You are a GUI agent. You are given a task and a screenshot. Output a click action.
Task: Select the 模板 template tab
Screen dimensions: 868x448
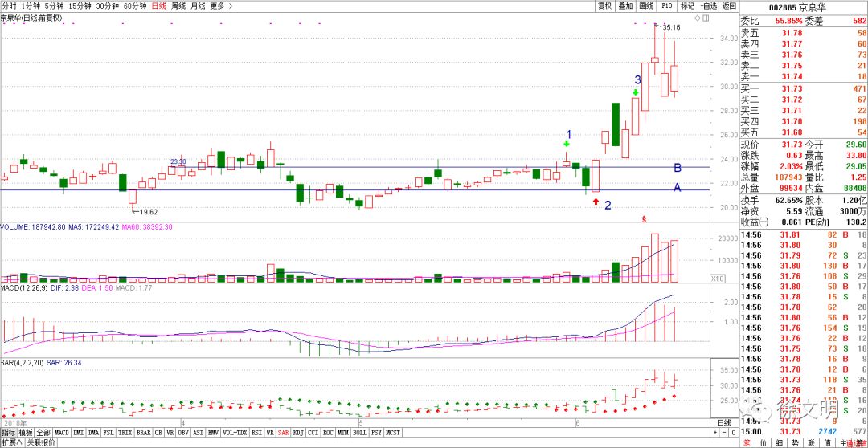[26, 432]
